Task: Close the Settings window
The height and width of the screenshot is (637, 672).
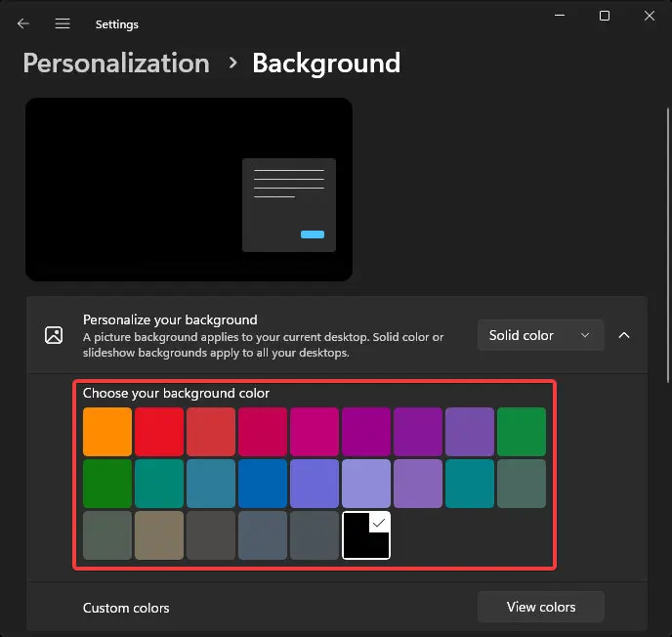Action: 650,16
